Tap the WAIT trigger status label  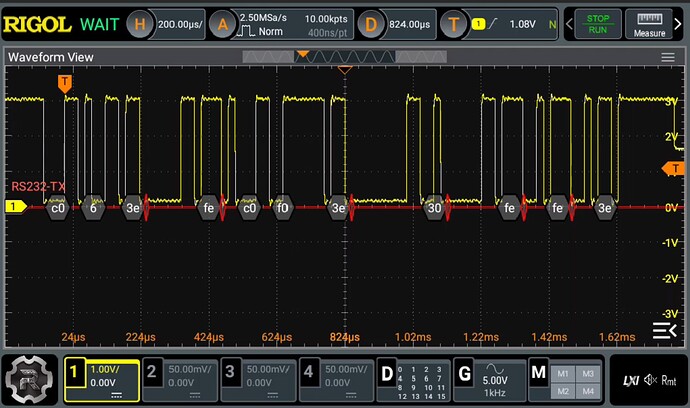tap(99, 24)
